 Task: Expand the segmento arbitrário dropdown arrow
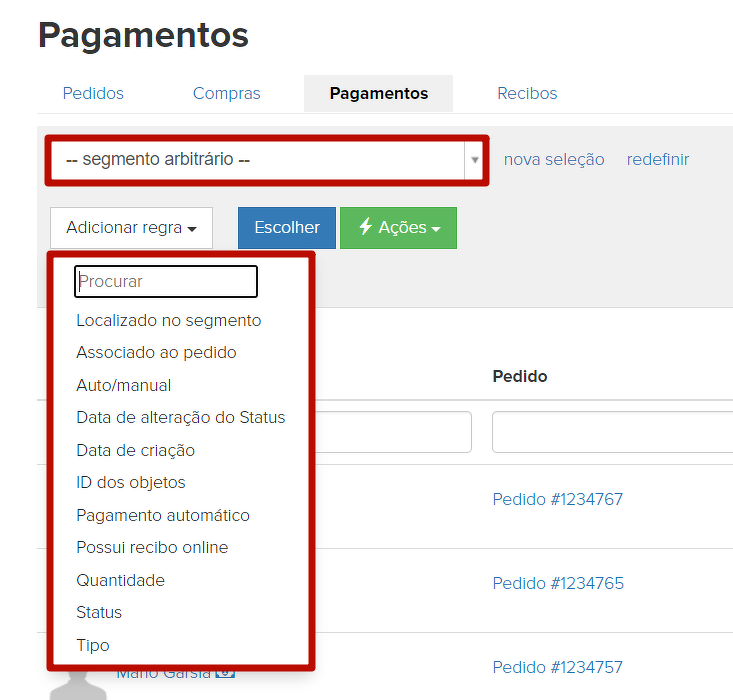coord(475,160)
